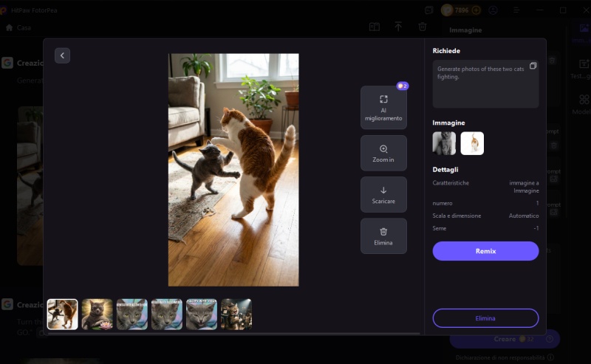The height and width of the screenshot is (364, 591).
Task: Click the outlined Elimina button in sidebar
Action: point(485,318)
